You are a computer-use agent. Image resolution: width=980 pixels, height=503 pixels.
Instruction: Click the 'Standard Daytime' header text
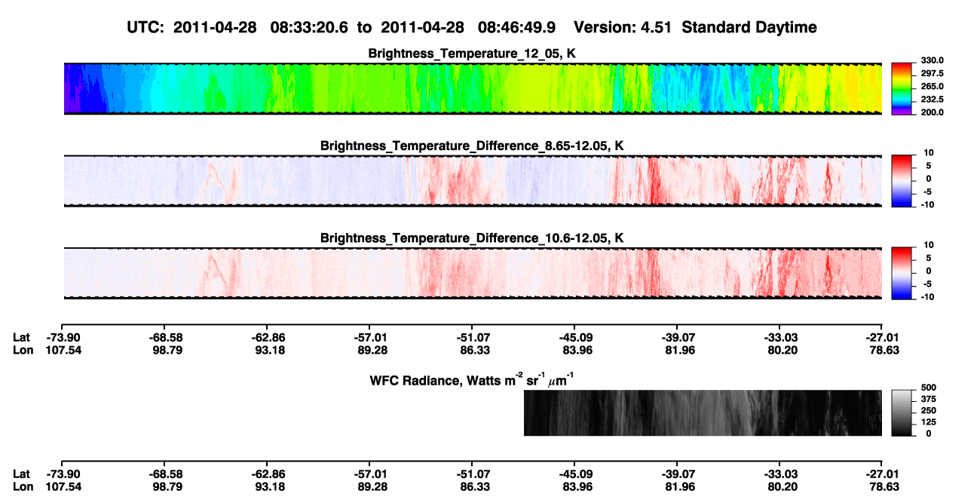[749, 27]
